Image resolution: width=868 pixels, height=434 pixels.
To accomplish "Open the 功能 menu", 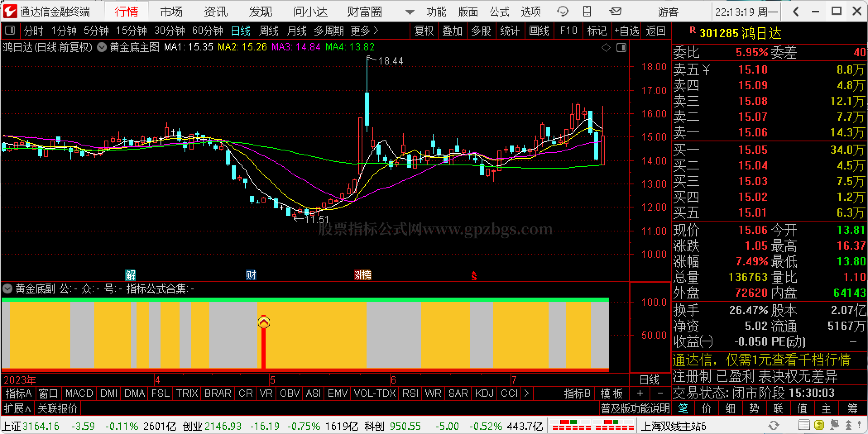I will click(436, 12).
